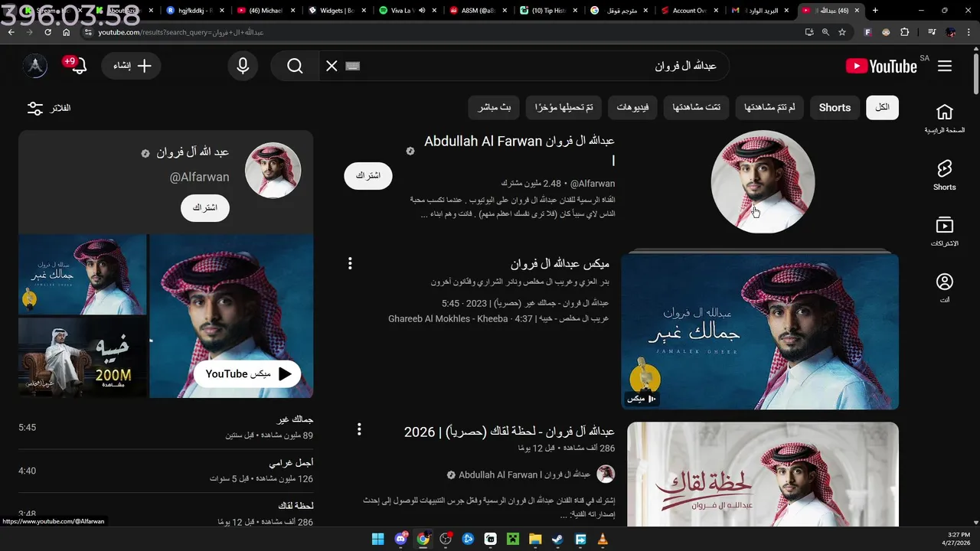Click mix track Ghareeb Al Mokhles - Kheeba
Image resolution: width=980 pixels, height=551 pixels.
tap(498, 318)
